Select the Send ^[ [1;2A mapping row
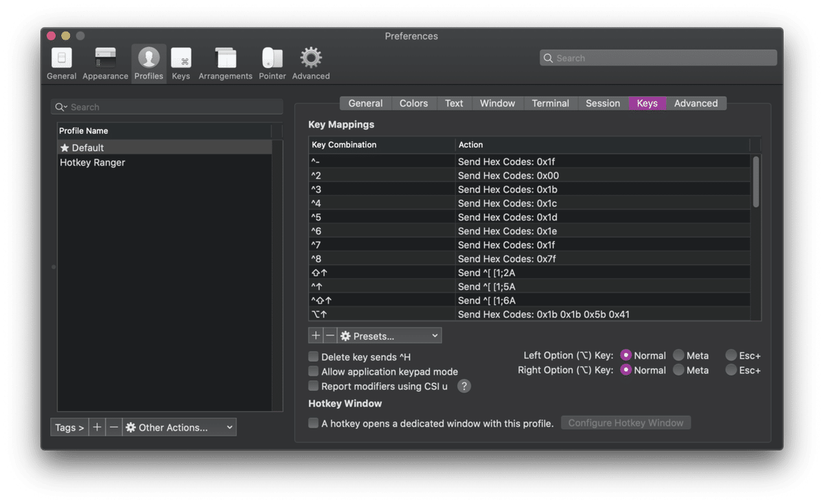Image resolution: width=824 pixels, height=504 pixels. click(x=529, y=273)
